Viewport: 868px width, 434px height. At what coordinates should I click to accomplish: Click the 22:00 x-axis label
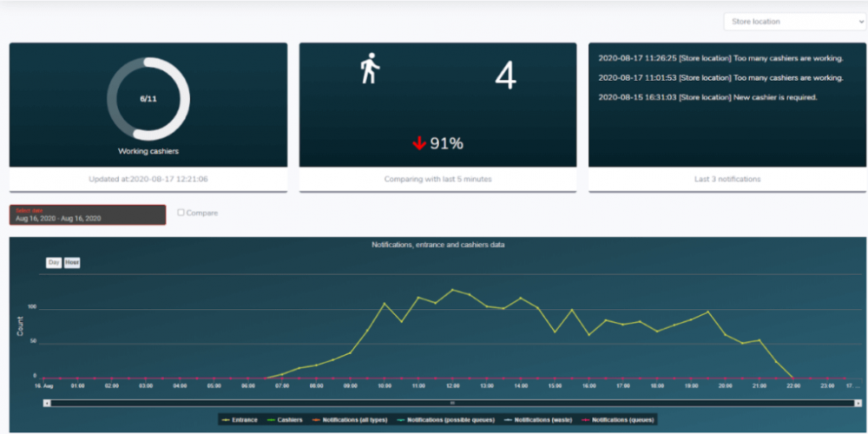794,386
